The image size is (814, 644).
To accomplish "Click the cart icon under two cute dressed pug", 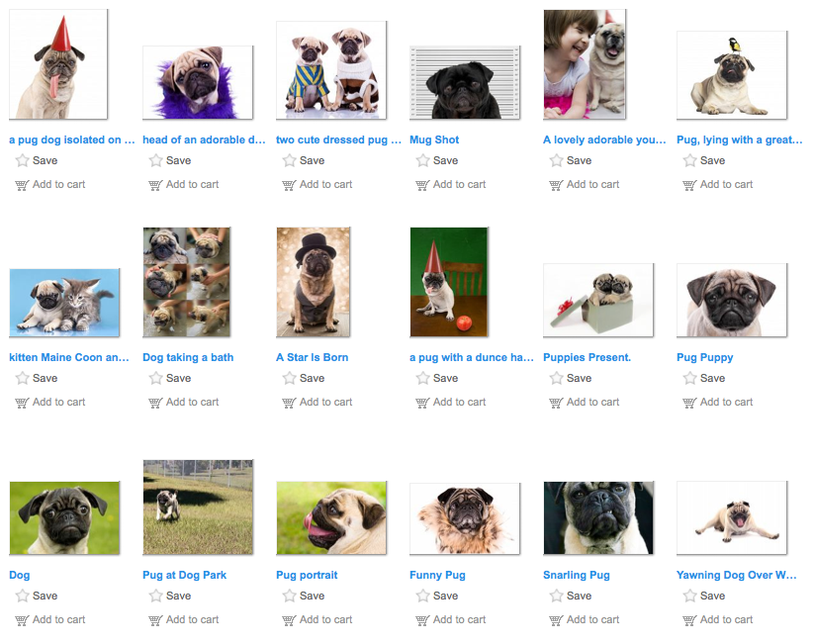I will coord(289,185).
